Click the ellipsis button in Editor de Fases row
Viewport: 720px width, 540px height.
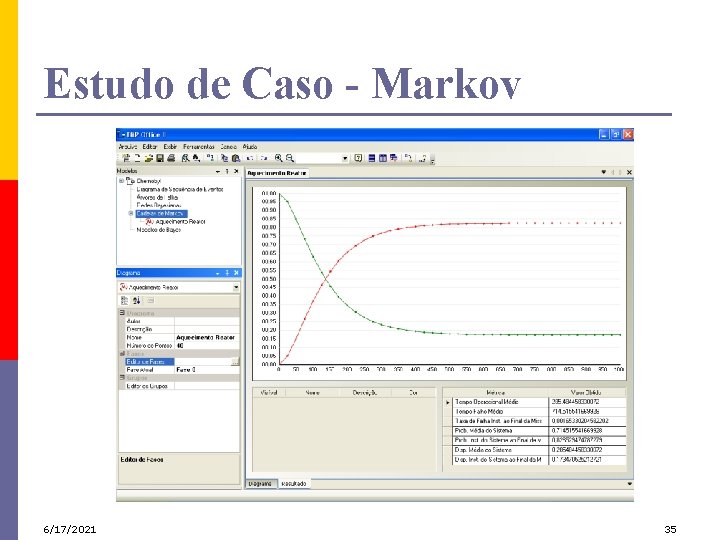[x=235, y=362]
